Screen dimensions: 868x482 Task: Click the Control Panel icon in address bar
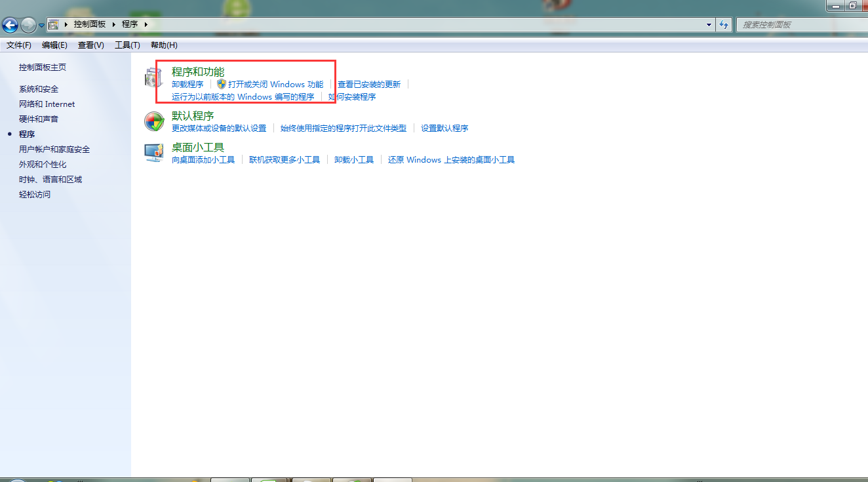point(54,24)
